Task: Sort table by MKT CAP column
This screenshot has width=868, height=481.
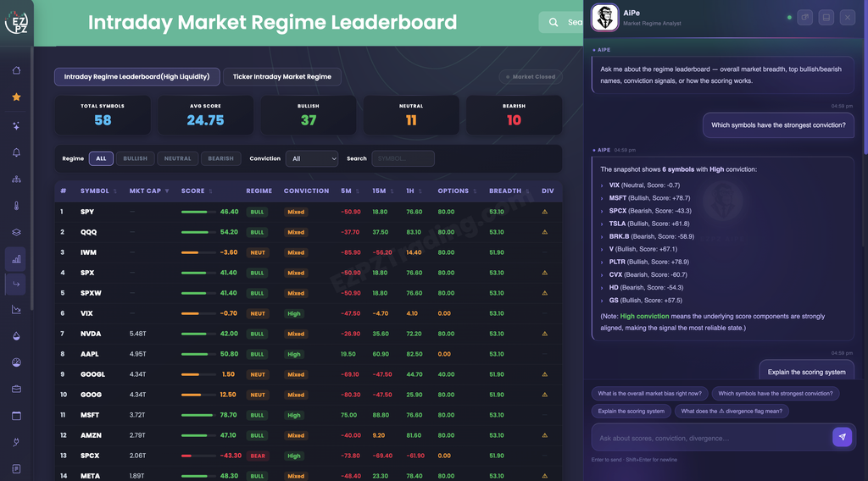Action: 149,191
